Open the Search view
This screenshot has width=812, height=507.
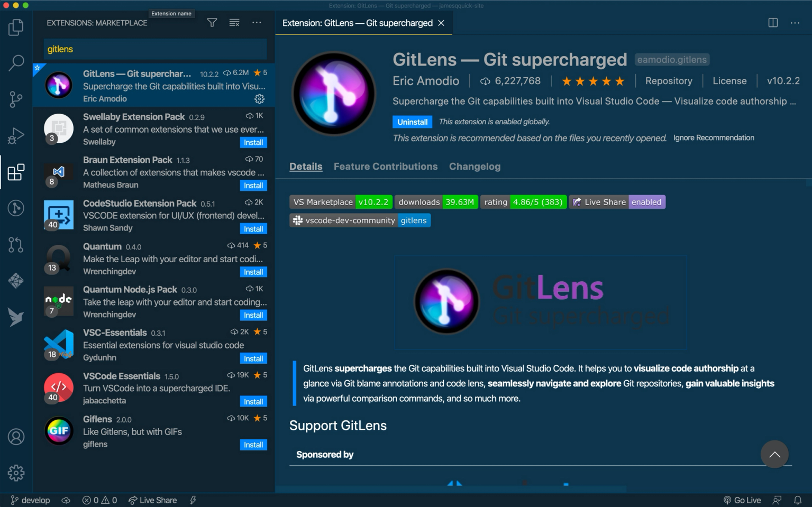(16, 62)
